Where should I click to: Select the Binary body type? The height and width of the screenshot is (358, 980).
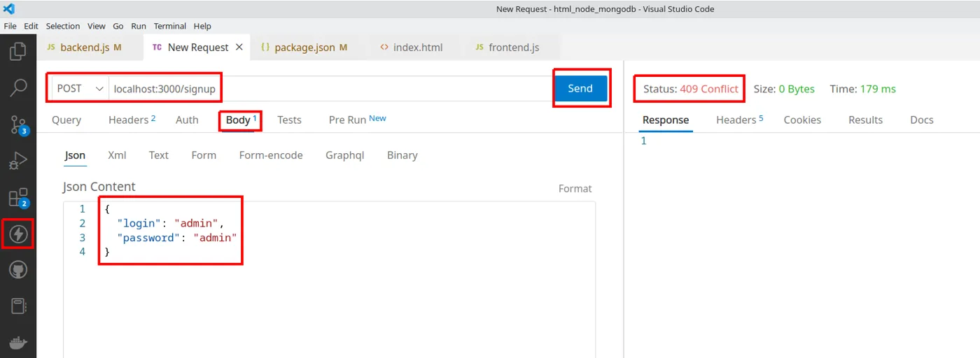tap(402, 155)
